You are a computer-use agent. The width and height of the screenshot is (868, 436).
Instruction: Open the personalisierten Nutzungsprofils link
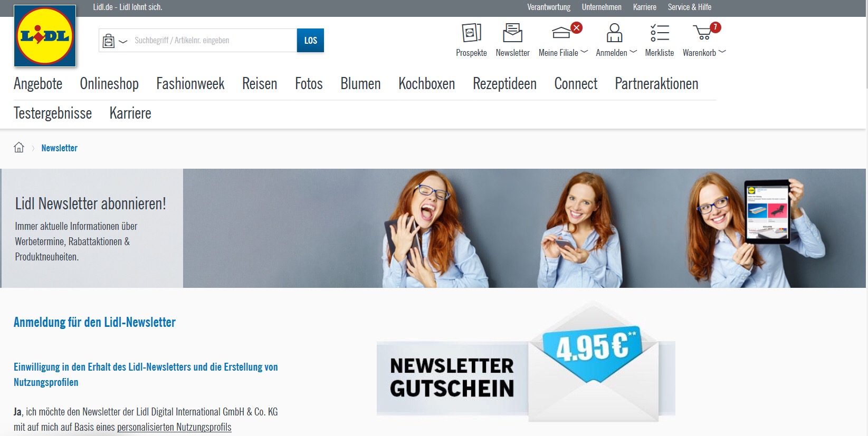[174, 427]
